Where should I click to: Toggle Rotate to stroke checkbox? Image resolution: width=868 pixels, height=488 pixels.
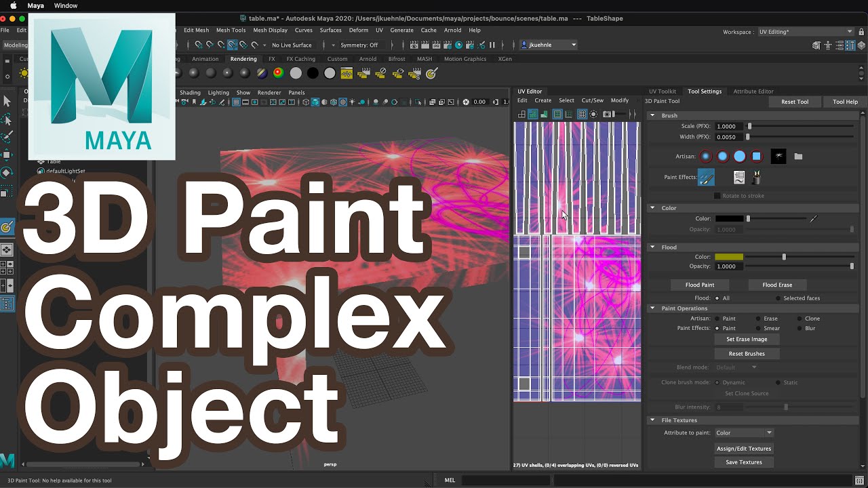(717, 196)
